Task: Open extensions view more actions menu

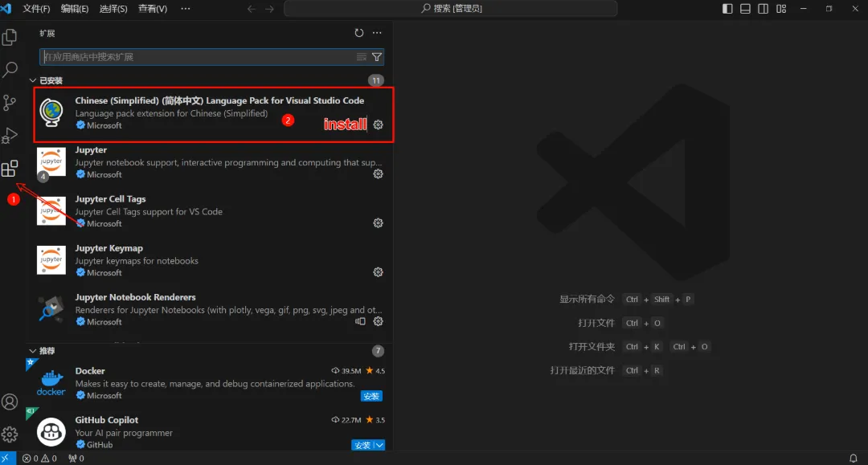Action: (x=377, y=33)
